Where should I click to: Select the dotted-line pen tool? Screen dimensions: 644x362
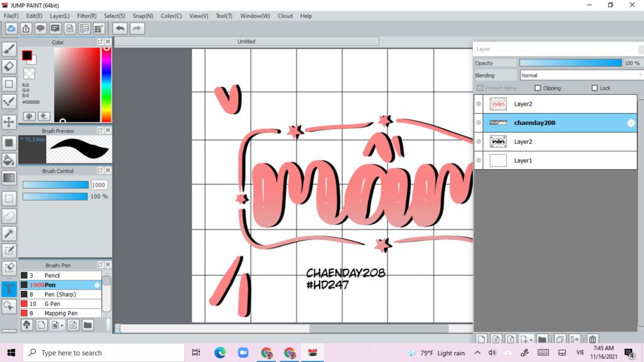coord(9,101)
